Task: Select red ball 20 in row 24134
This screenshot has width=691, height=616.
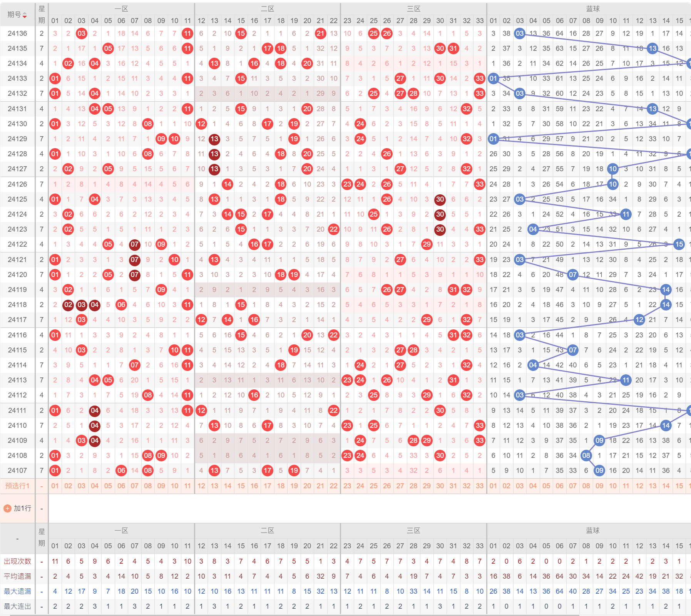Action: (x=307, y=63)
